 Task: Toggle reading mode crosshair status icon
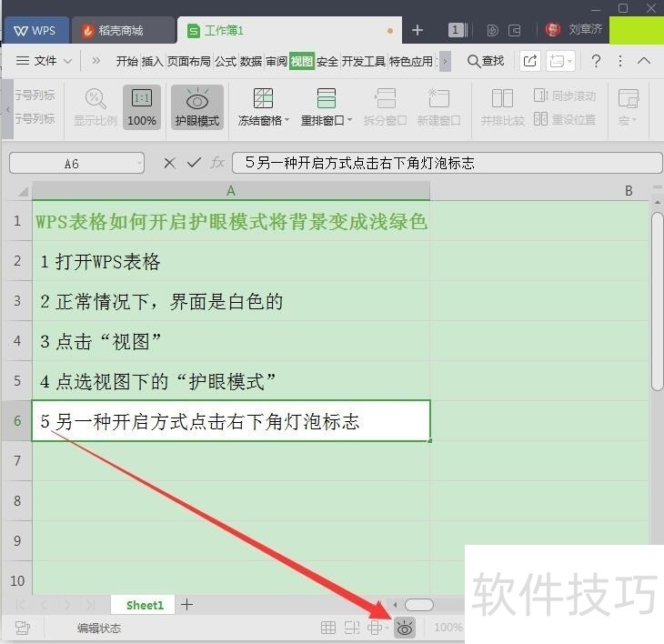(x=375, y=628)
